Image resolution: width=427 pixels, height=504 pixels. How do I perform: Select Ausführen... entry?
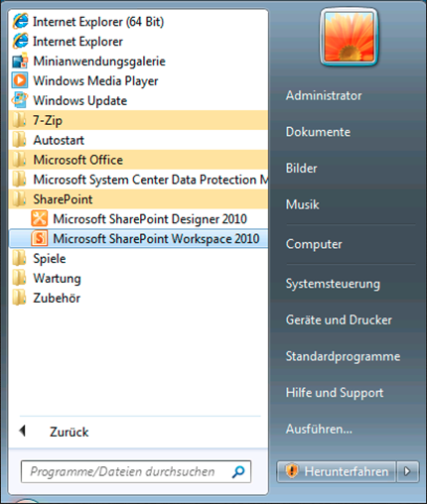pos(319,429)
